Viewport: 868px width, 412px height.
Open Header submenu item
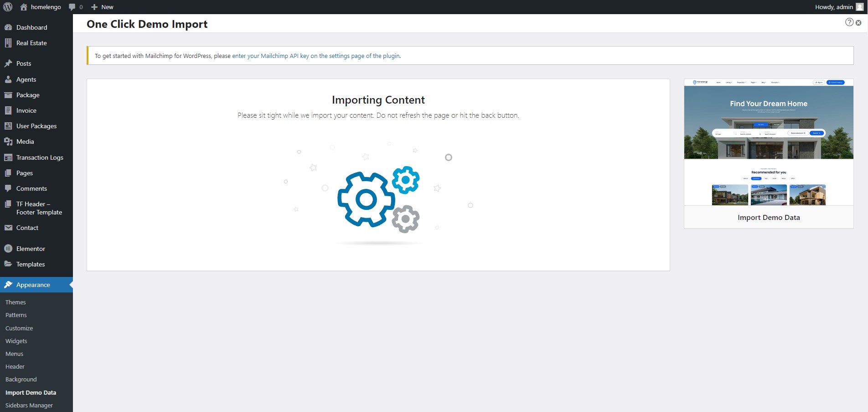coord(15,366)
